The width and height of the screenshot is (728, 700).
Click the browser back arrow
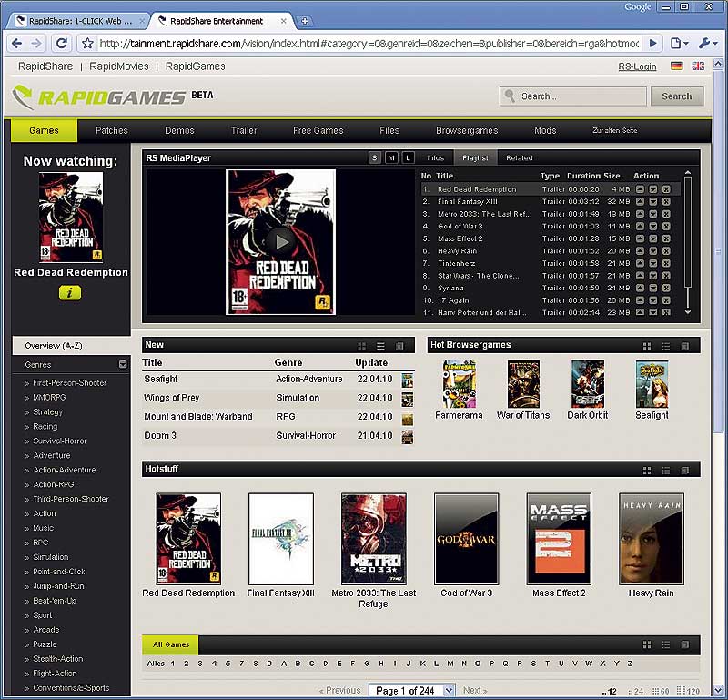tap(16, 43)
